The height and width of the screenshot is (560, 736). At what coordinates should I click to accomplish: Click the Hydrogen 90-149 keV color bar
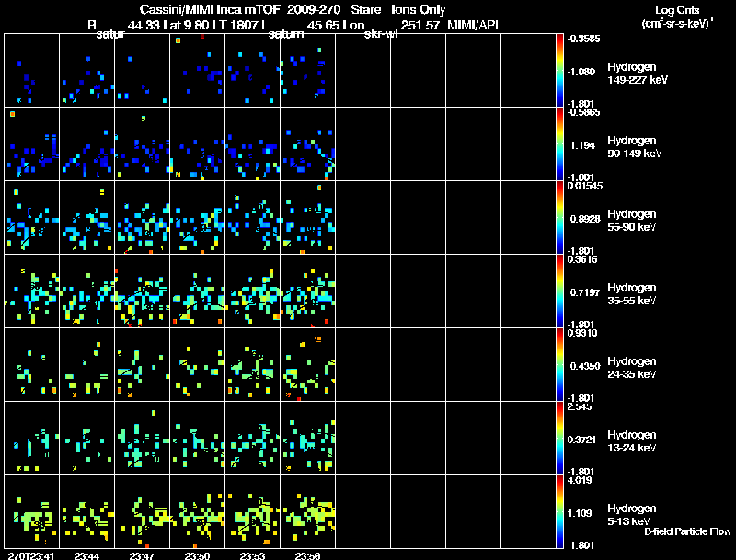pyautogui.click(x=559, y=144)
